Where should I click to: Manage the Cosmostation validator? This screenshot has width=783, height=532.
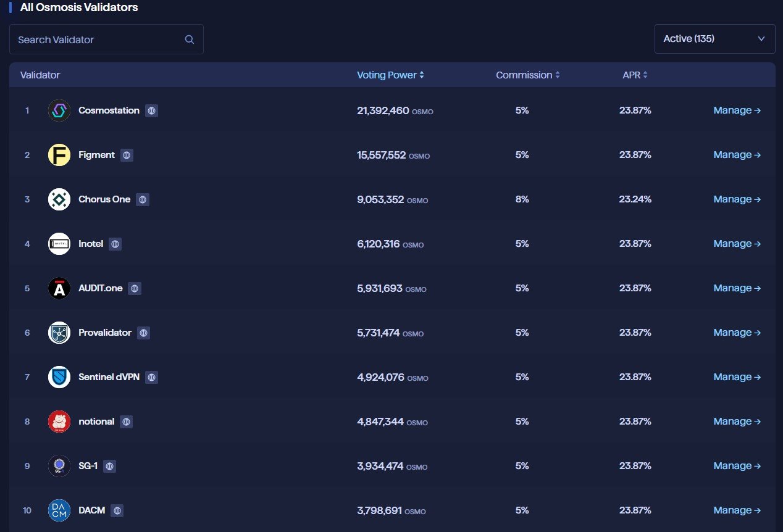point(737,110)
